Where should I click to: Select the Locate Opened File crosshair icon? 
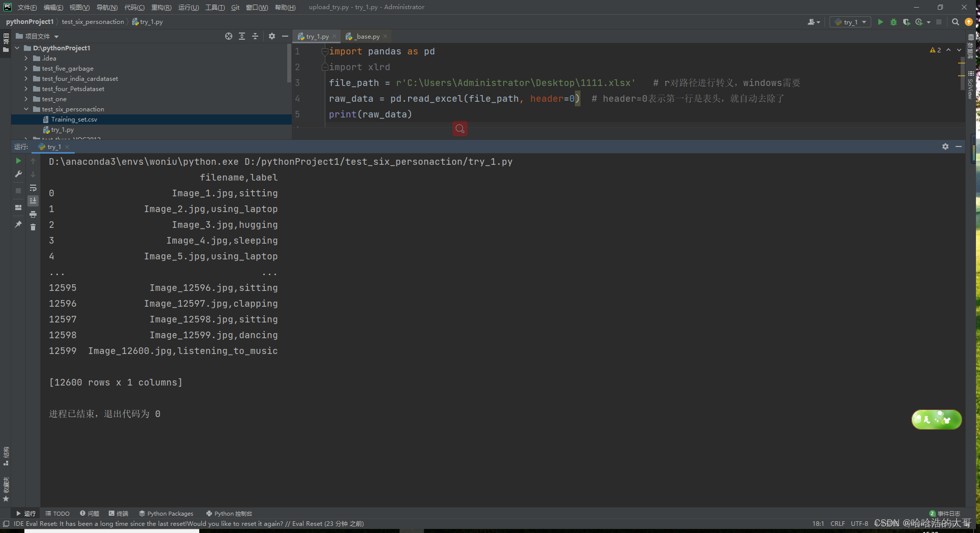[229, 36]
